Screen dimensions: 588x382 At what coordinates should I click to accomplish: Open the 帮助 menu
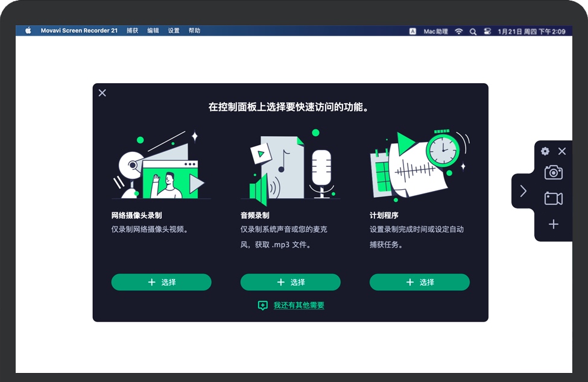194,31
